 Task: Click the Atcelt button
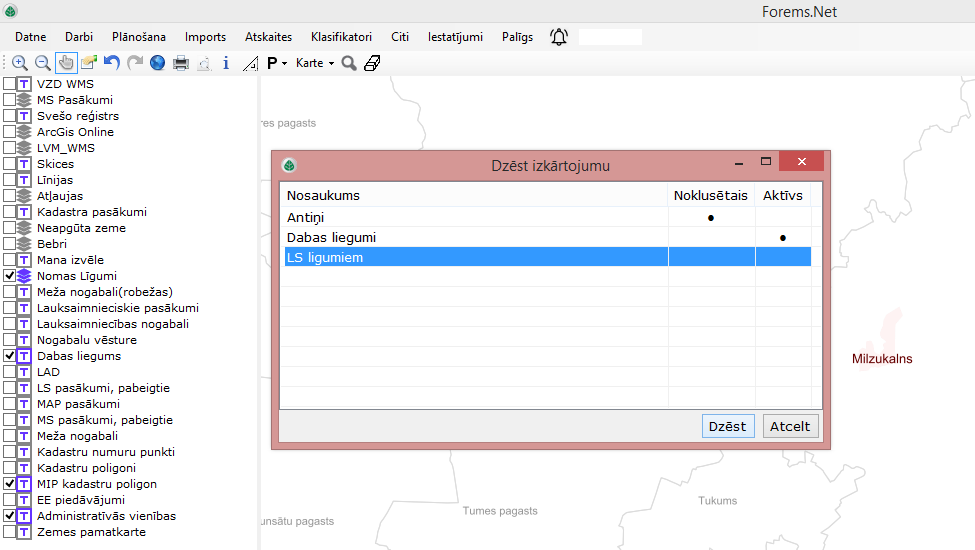click(x=790, y=426)
